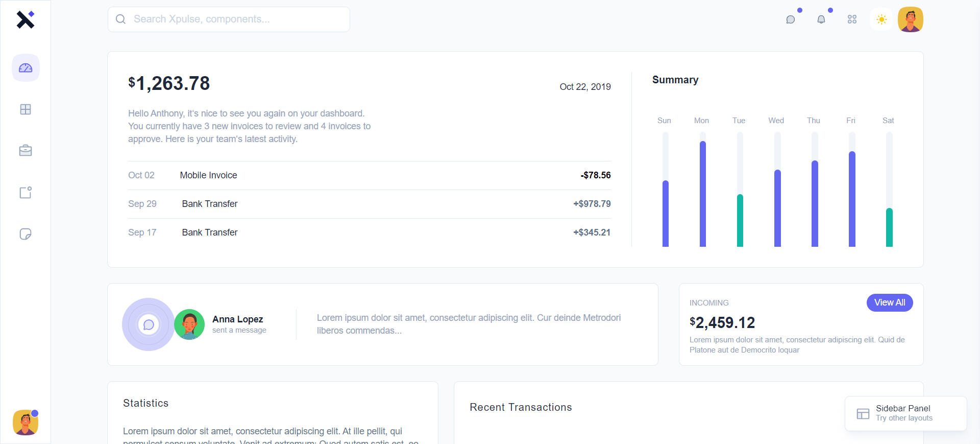Viewport: 980px width, 444px height.
Task: Open the grid layout sidebar icon
Action: pos(26,109)
